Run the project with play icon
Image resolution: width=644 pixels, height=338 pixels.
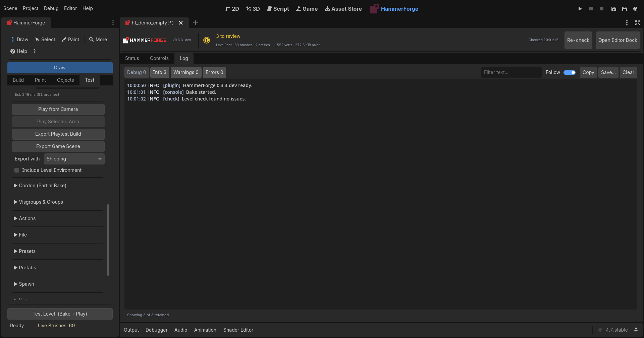pyautogui.click(x=580, y=9)
